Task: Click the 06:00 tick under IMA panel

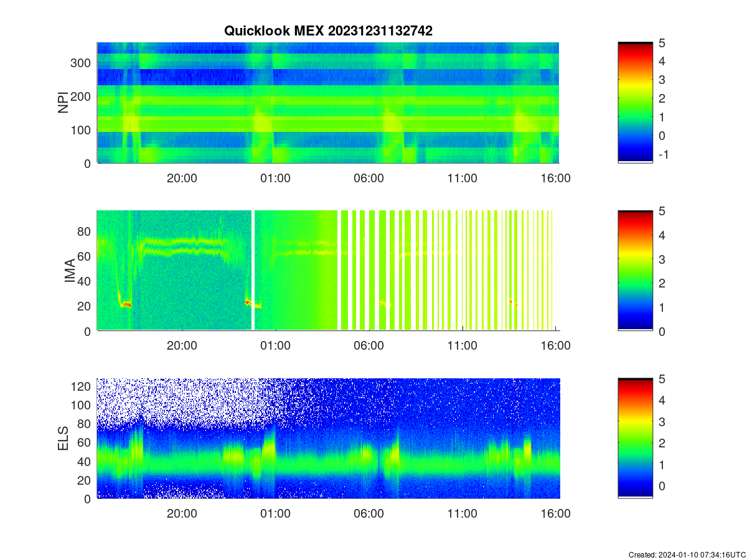Action: tap(369, 346)
